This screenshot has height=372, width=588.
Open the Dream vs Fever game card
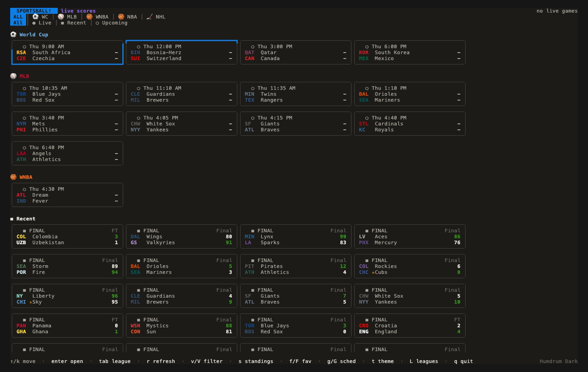click(x=67, y=195)
